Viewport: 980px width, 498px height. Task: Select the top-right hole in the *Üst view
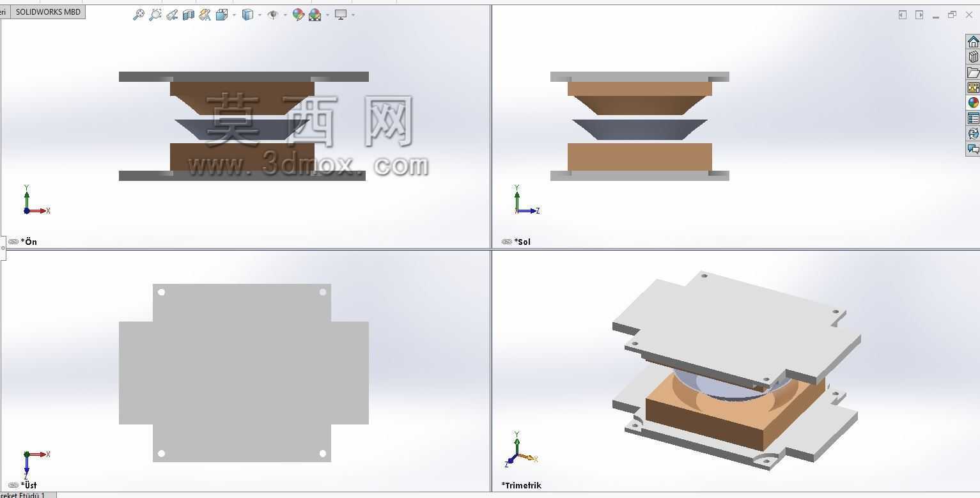[x=323, y=292]
